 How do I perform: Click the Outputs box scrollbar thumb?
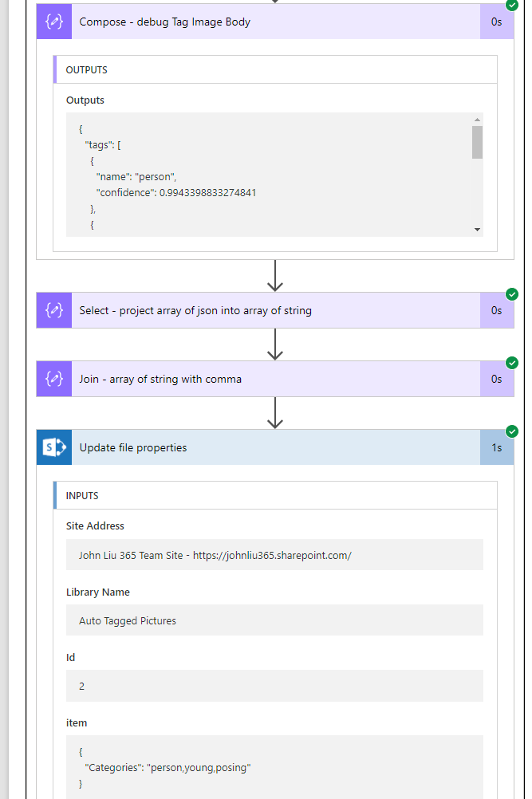tap(477, 142)
